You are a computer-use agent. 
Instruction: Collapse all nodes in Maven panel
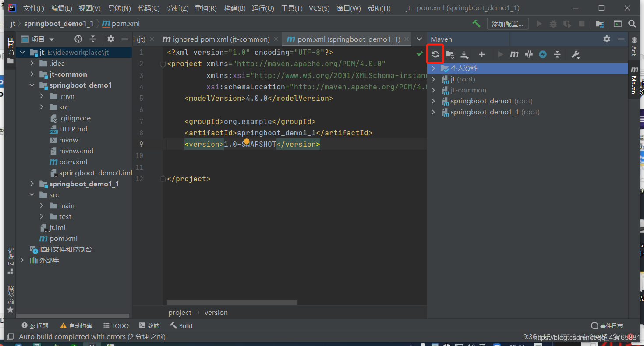click(x=557, y=54)
